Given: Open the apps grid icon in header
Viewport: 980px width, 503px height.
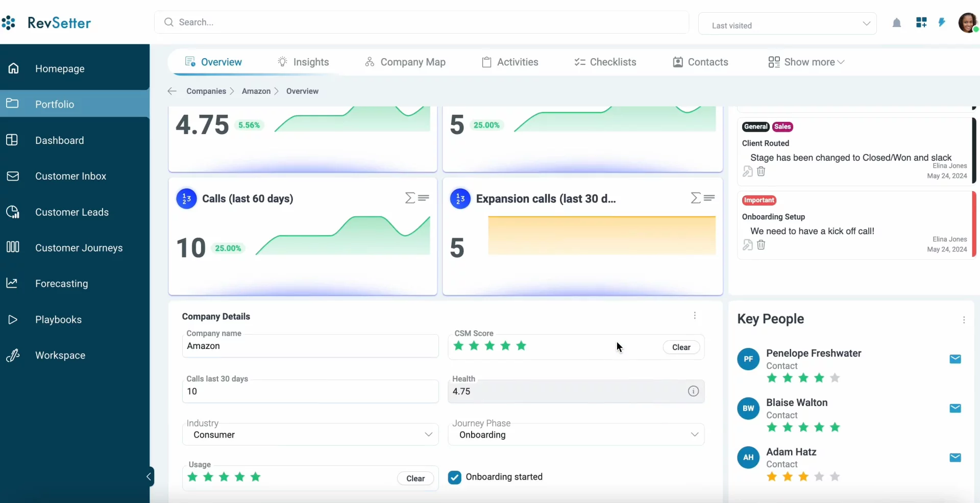Looking at the screenshot, I should pos(921,22).
